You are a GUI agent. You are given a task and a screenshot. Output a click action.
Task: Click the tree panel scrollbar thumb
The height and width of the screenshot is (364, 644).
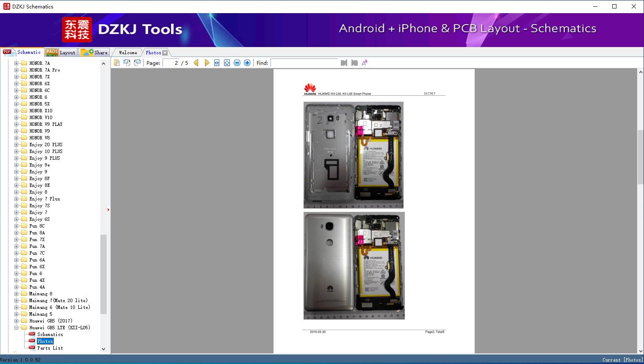[103, 274]
